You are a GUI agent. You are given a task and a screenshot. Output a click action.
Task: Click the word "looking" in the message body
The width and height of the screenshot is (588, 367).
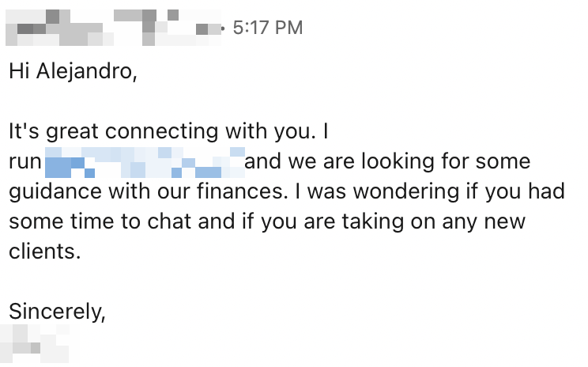pos(398,162)
